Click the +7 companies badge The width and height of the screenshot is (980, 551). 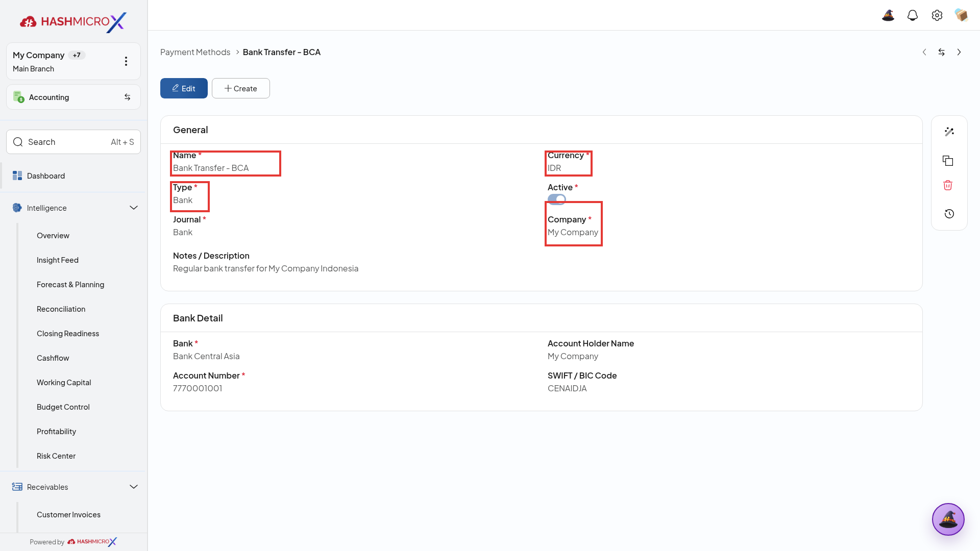tap(77, 55)
